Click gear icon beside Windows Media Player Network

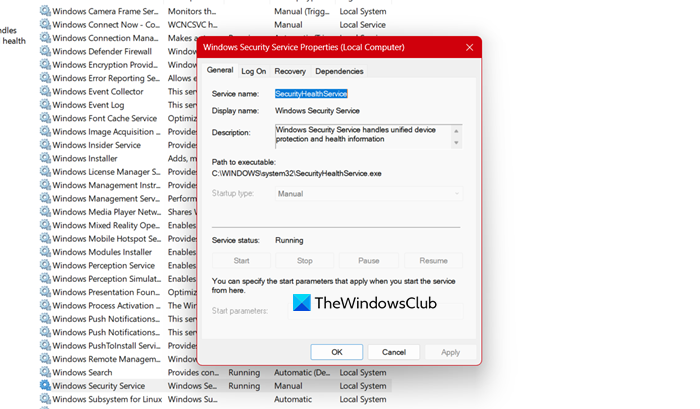point(45,212)
